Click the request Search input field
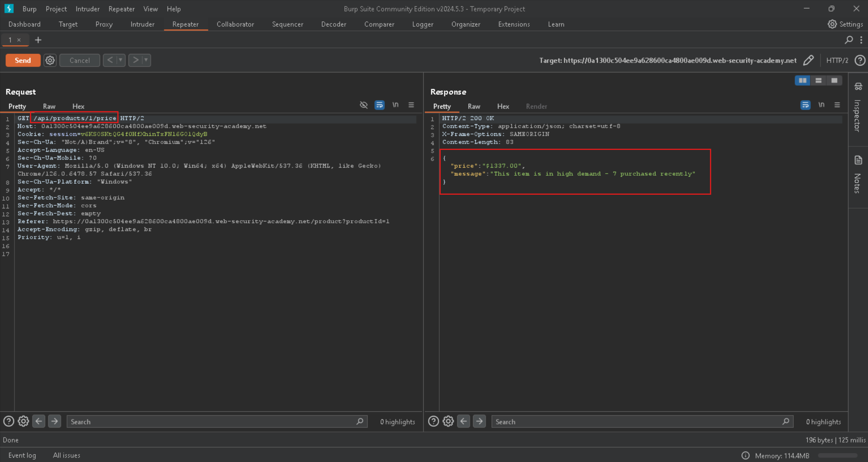The height and width of the screenshot is (462, 868). 213,422
